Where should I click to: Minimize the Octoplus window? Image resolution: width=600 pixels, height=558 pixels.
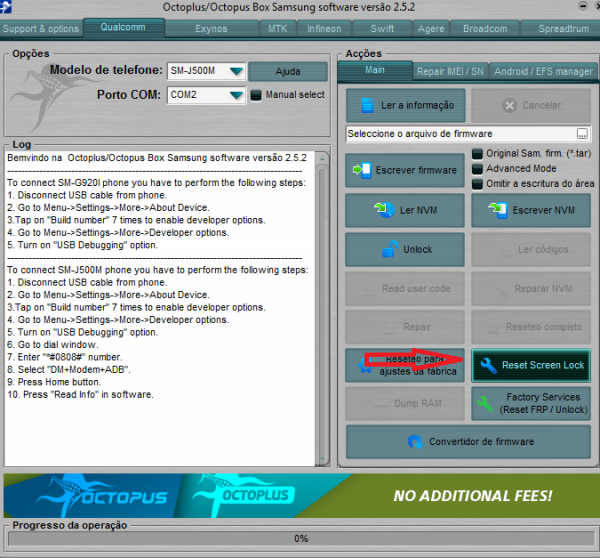click(582, 6)
